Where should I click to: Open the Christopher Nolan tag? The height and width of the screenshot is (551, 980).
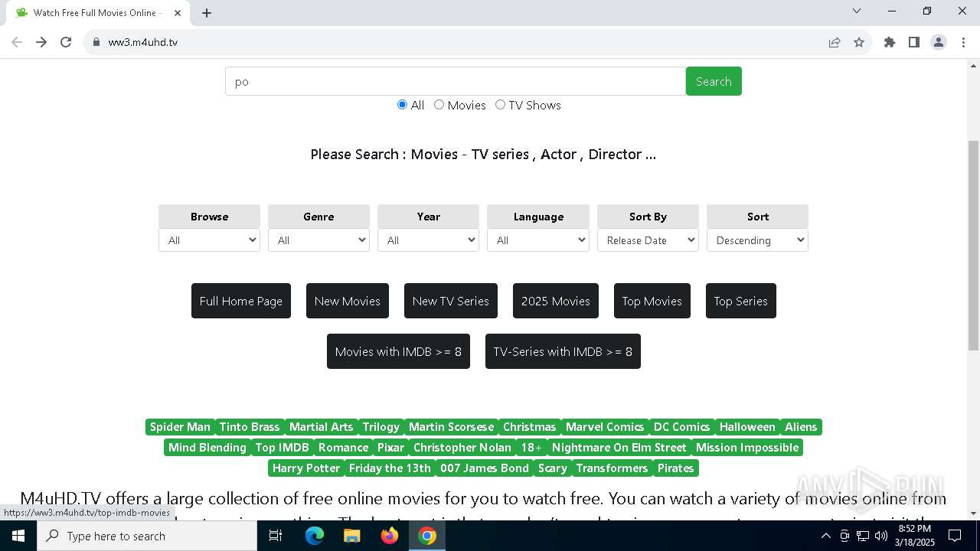click(x=462, y=448)
